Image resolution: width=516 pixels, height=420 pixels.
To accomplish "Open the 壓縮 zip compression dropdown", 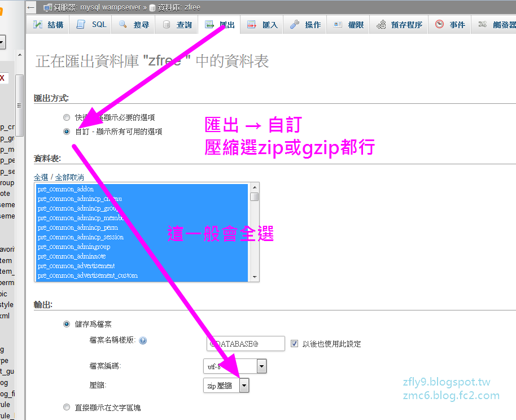I will tap(226, 386).
